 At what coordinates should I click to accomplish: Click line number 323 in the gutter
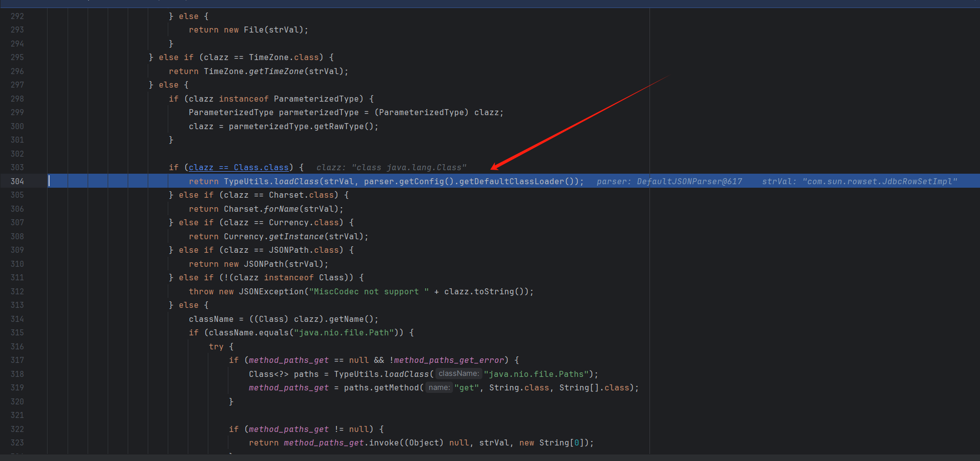(x=17, y=442)
